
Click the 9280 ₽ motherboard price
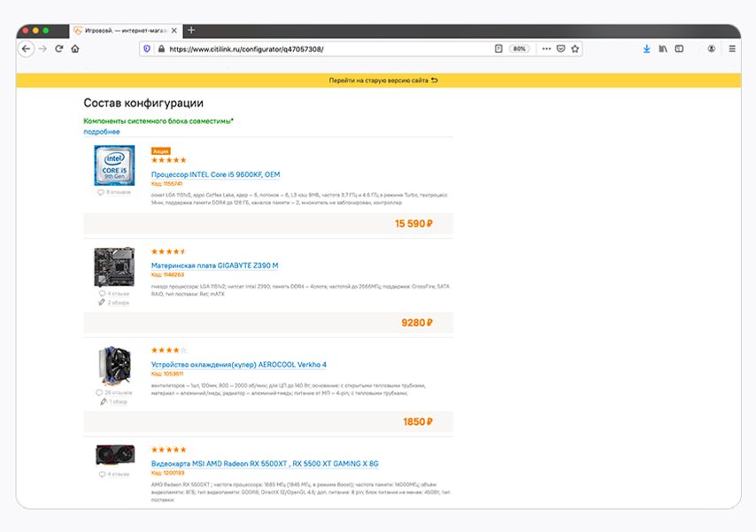pos(417,323)
